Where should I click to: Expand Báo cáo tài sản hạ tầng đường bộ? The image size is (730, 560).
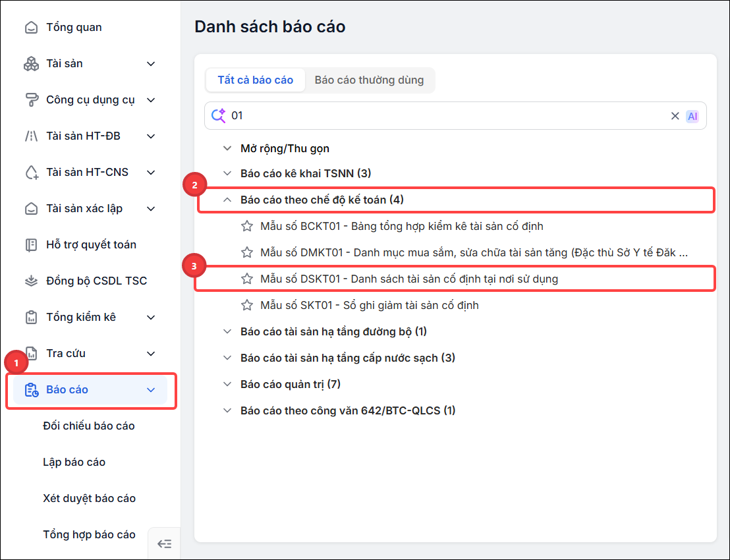click(227, 331)
